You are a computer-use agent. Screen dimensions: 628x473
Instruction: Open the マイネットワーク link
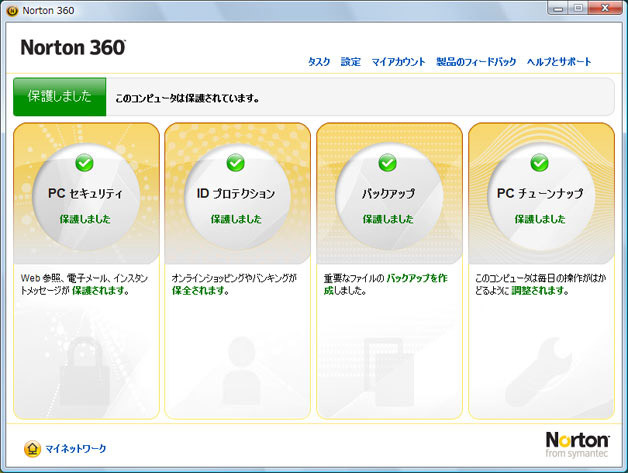point(76,449)
